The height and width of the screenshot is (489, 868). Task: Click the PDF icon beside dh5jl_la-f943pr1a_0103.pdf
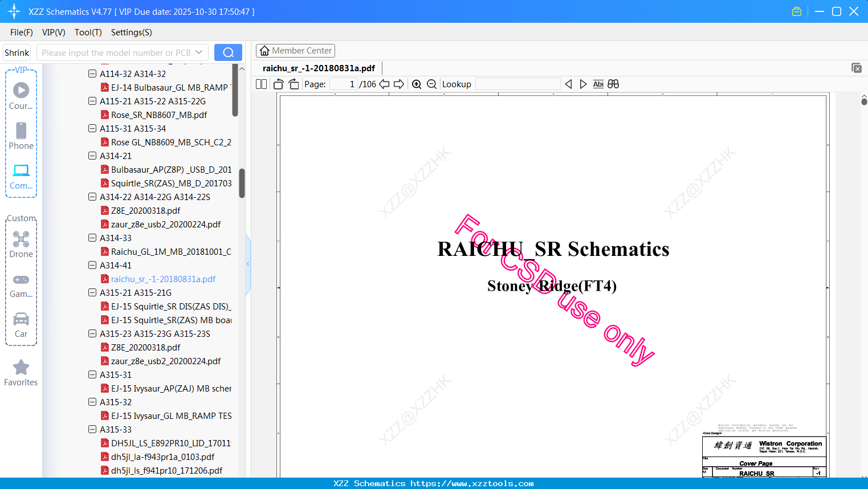pos(105,457)
